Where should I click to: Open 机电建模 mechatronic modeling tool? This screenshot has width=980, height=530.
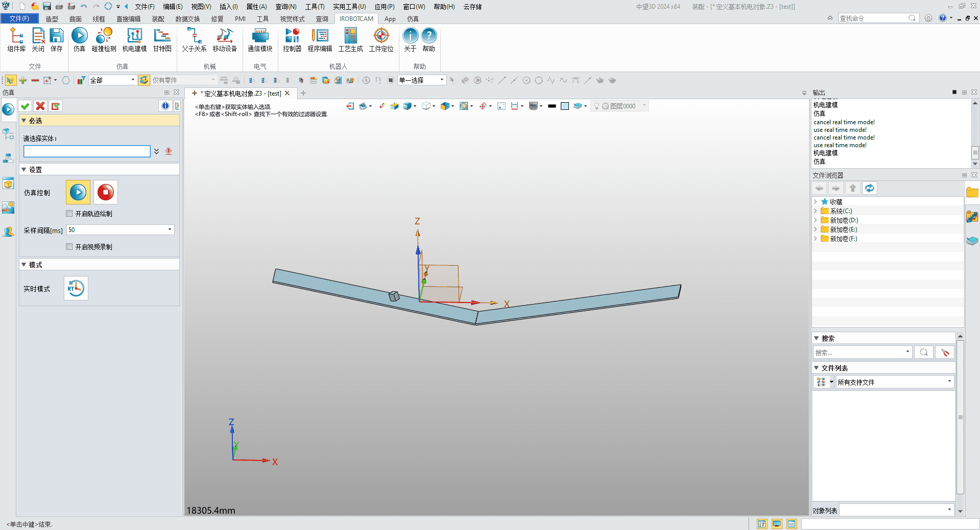coord(135,40)
